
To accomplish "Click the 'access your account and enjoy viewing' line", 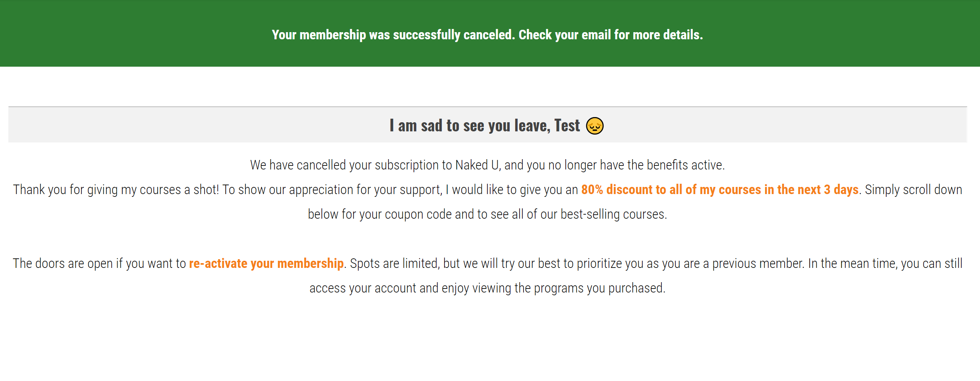I will 410,288.
